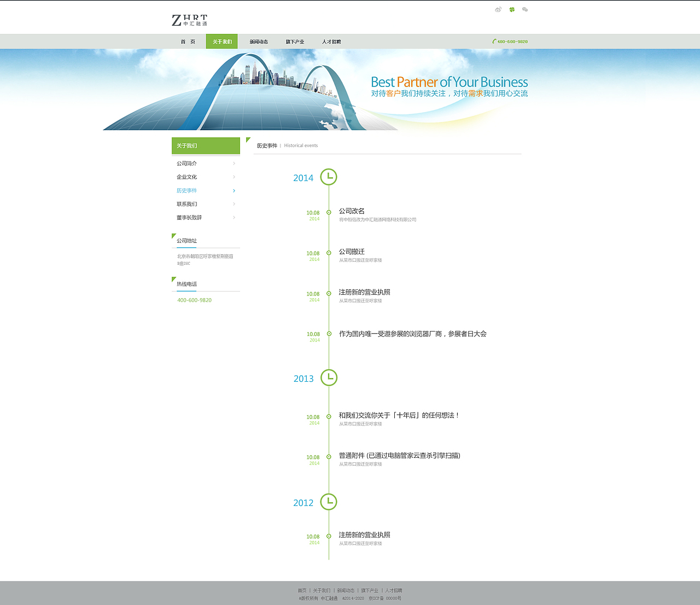
Task: Open 注册新的营业执照 event under 2014
Action: click(364, 292)
